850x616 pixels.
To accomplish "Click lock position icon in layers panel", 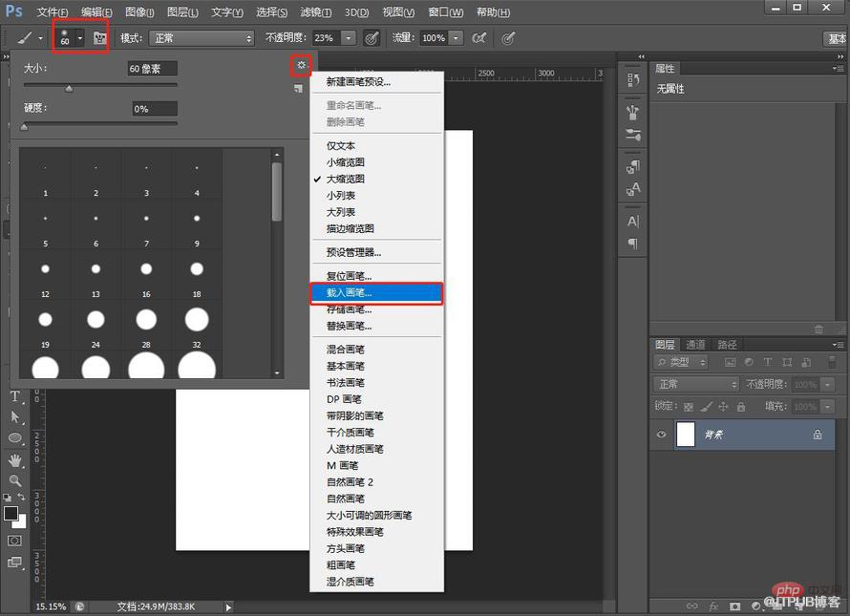I will [723, 406].
